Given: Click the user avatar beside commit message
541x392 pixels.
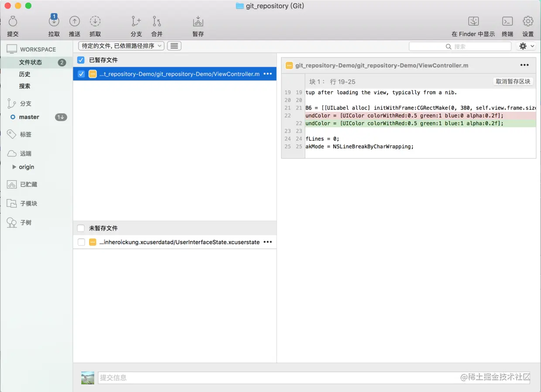Looking at the screenshot, I should 88,378.
